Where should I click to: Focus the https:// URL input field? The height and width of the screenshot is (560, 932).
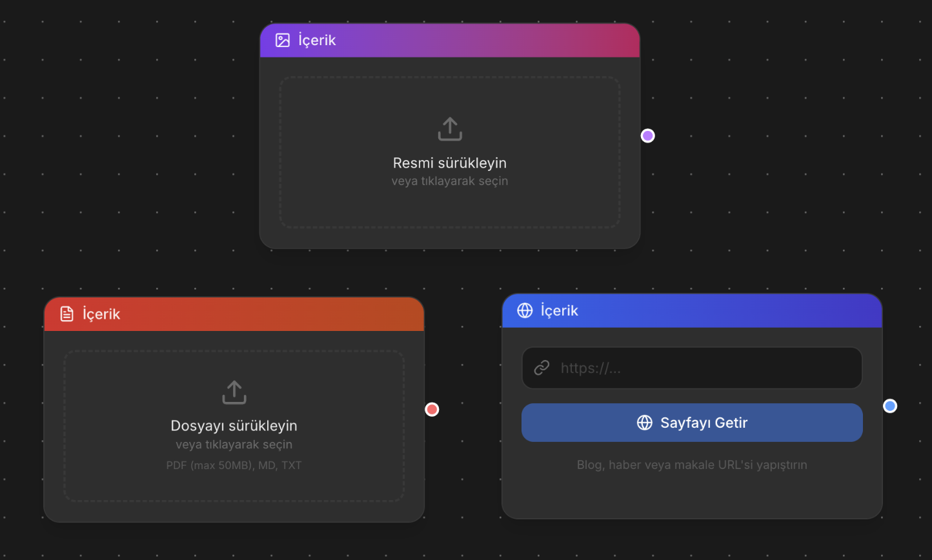[704, 368]
